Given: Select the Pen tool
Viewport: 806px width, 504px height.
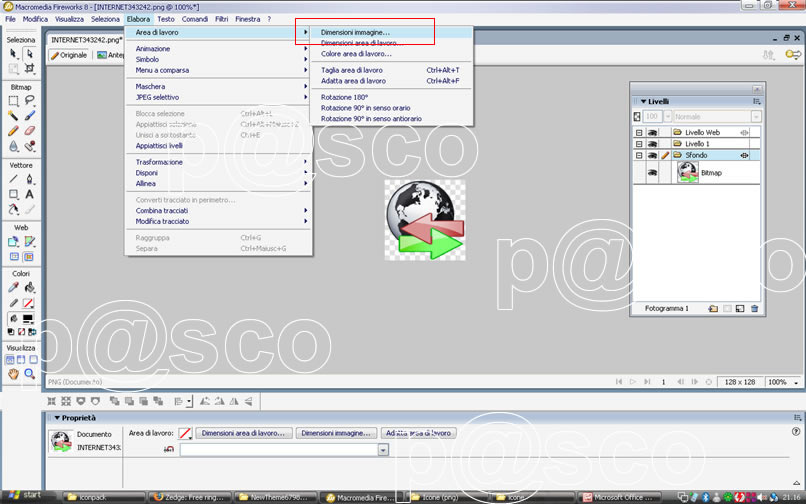Looking at the screenshot, I should [x=29, y=179].
